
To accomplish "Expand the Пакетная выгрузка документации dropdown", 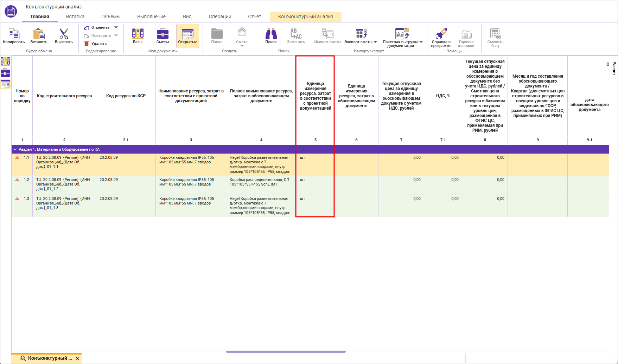I will [421, 42].
